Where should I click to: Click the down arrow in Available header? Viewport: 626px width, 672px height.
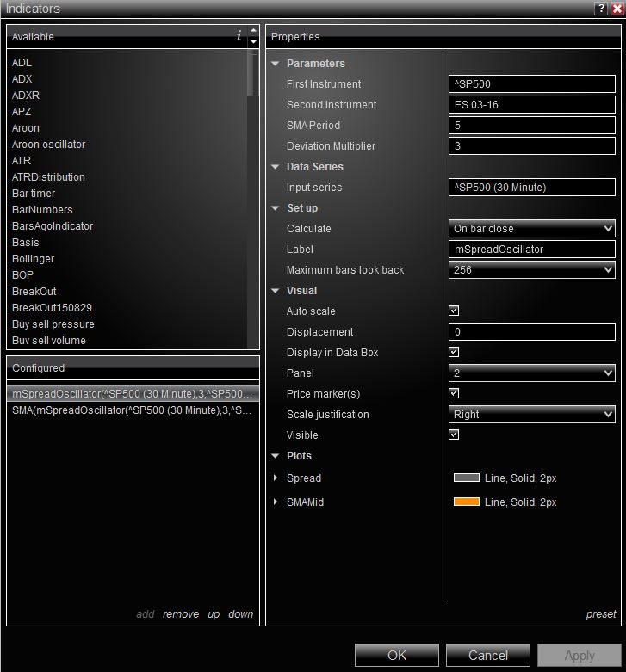(253, 41)
